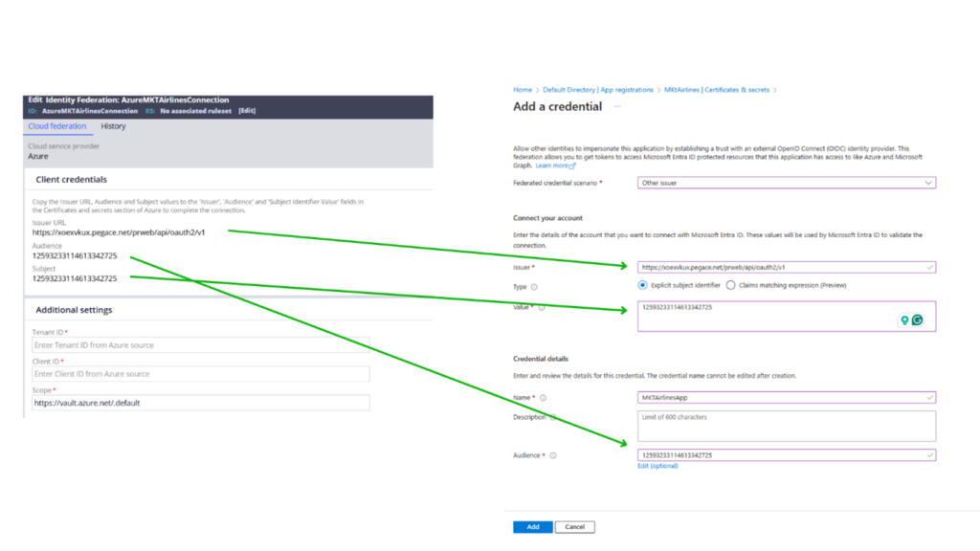This screenshot has height=551, width=980.
Task: Click info icon beside Name label
Action: (x=543, y=398)
